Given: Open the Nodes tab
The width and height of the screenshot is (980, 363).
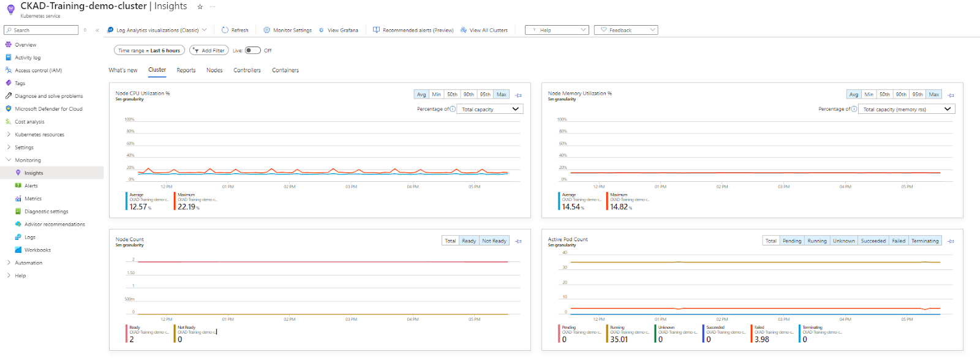Looking at the screenshot, I should (214, 70).
